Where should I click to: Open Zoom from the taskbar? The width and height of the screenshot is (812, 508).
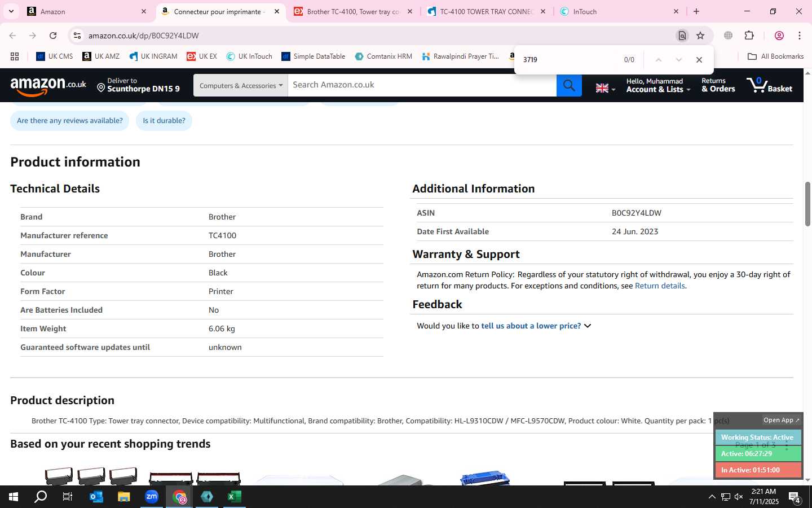pos(151,497)
